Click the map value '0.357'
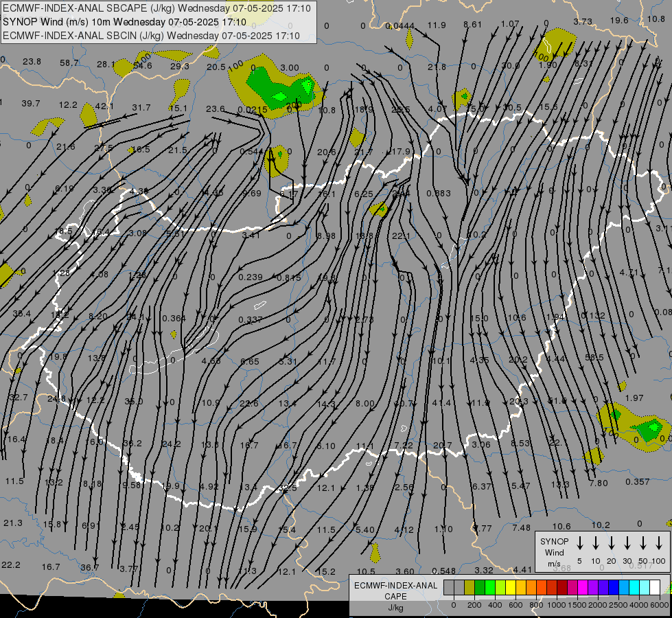The width and height of the screenshot is (672, 618). [x=637, y=481]
